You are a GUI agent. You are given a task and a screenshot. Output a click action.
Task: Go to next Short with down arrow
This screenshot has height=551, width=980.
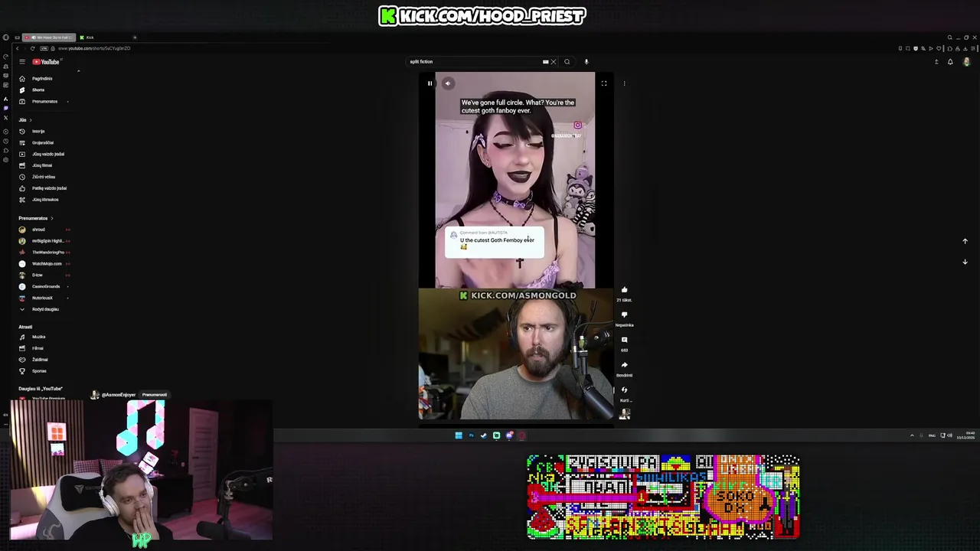pyautogui.click(x=965, y=262)
